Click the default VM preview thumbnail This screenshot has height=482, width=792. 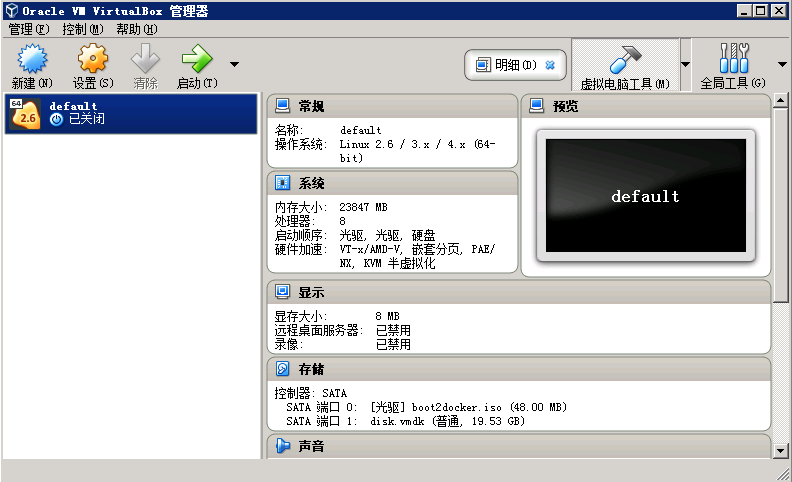pyautogui.click(x=646, y=196)
